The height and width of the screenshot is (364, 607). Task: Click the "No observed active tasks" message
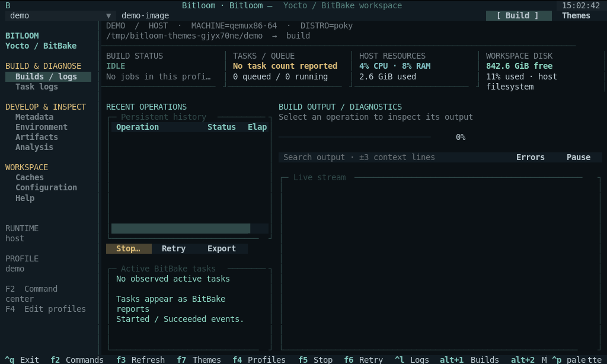click(173, 279)
